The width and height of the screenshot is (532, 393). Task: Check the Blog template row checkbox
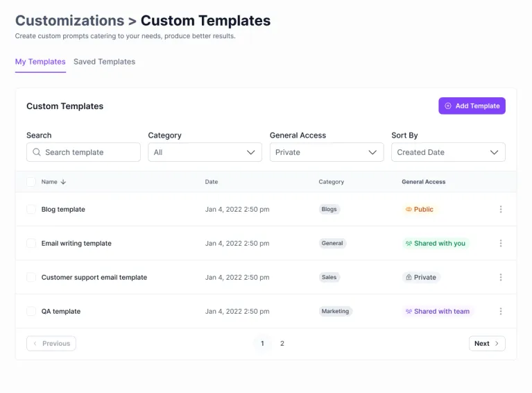[x=31, y=209]
